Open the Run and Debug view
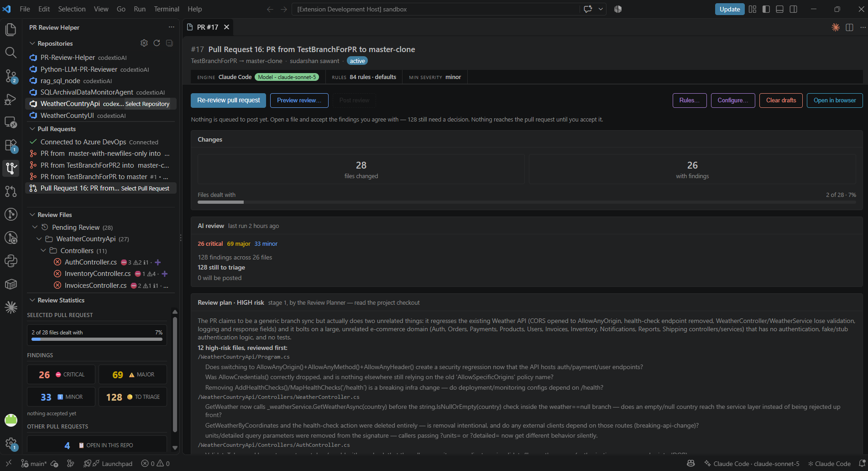The height and width of the screenshot is (471, 868). tap(10, 99)
